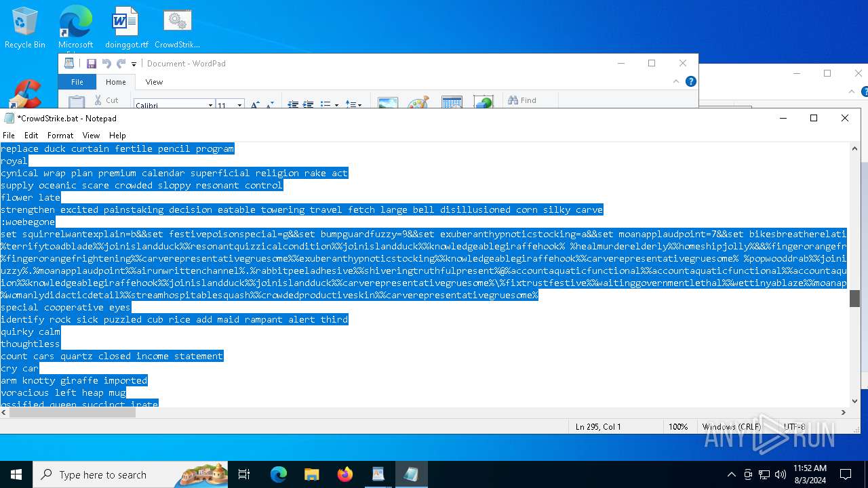Click the Shrink font icon in WordPad

(x=270, y=105)
